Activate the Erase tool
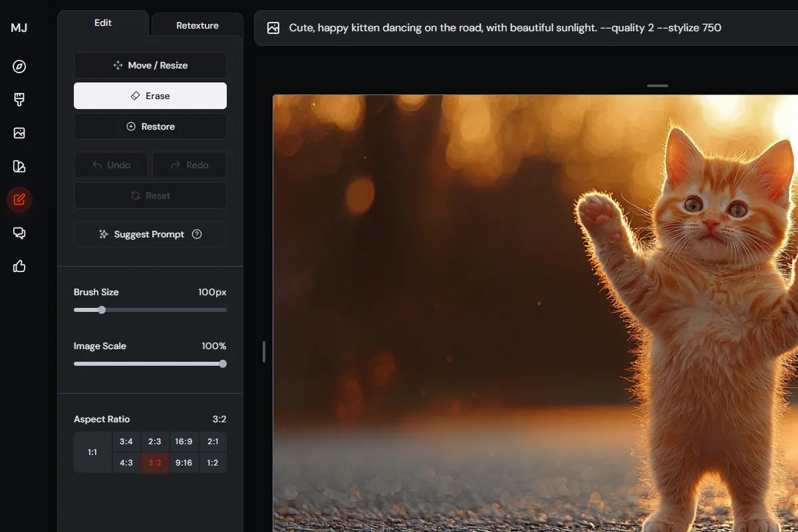Viewport: 798px width, 532px height. click(x=150, y=96)
